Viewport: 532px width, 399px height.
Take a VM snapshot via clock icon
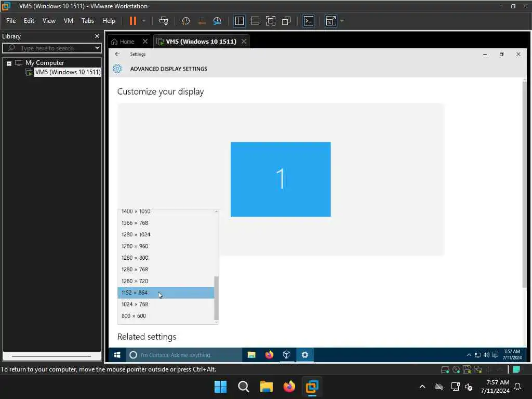[x=185, y=21]
